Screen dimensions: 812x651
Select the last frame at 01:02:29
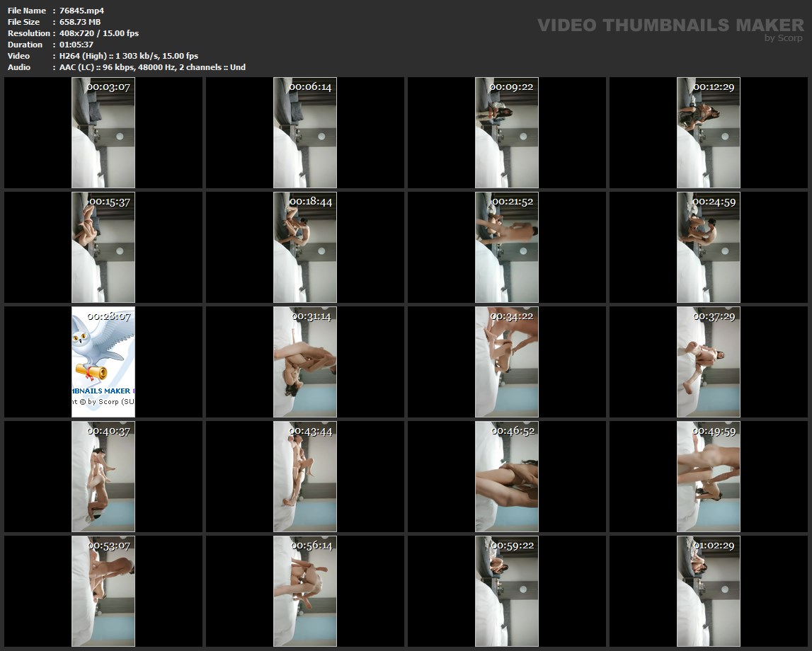[709, 591]
